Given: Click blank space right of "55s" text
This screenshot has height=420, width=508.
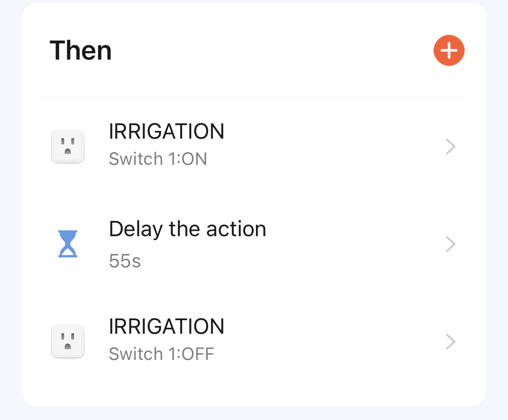Looking at the screenshot, I should pyautogui.click(x=271, y=261).
